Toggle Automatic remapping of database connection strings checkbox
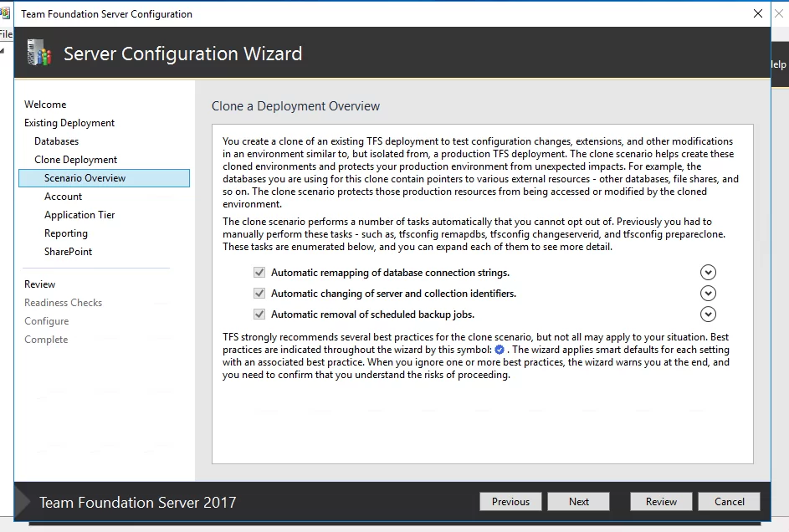The width and height of the screenshot is (789, 532). 259,273
